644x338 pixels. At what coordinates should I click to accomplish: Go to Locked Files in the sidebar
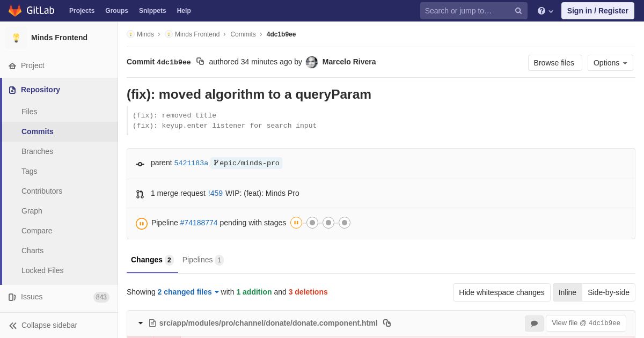[x=42, y=270]
